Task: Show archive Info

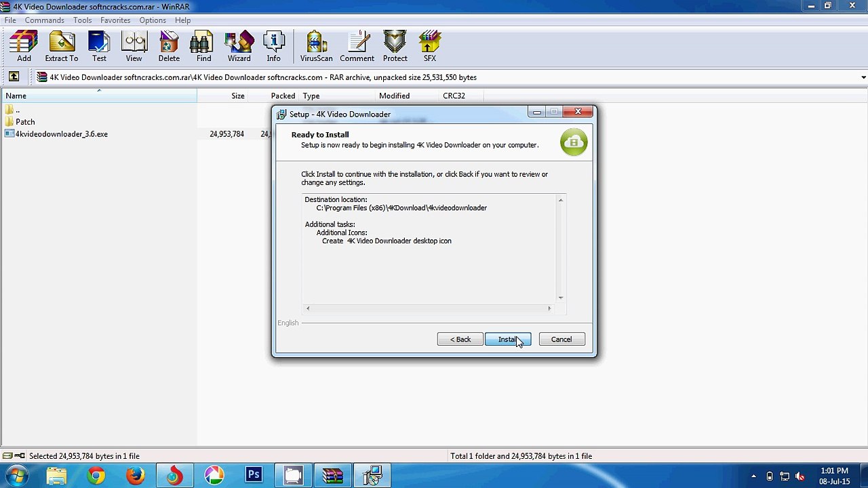Action: click(273, 47)
